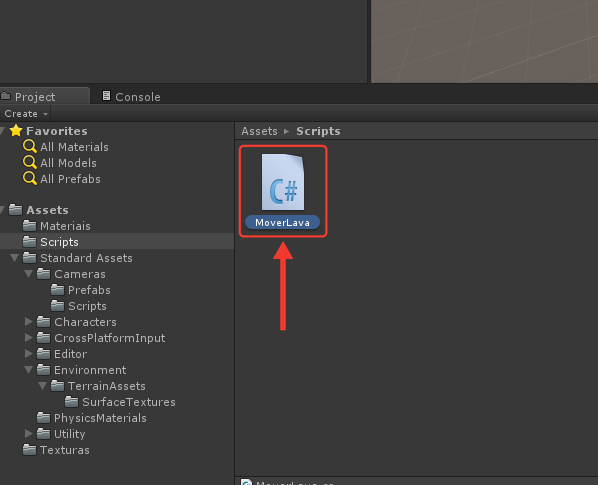Select the Editor folder
The height and width of the screenshot is (485, 598).
pyautogui.click(x=71, y=354)
